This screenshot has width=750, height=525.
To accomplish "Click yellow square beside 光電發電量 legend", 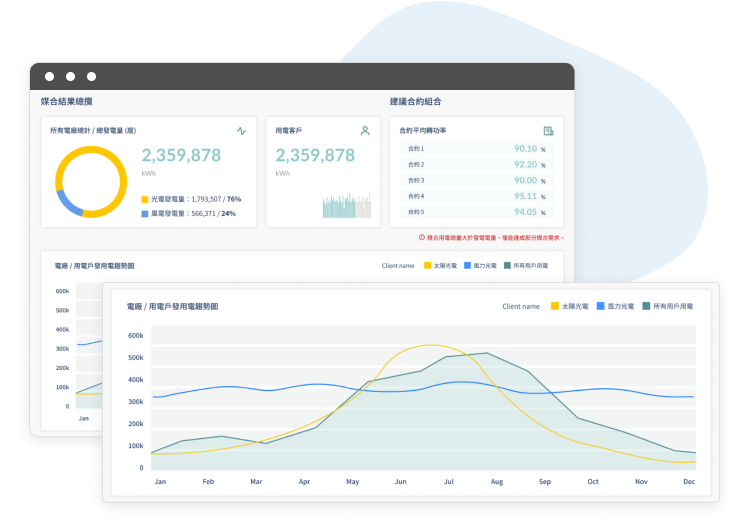I will (145, 199).
